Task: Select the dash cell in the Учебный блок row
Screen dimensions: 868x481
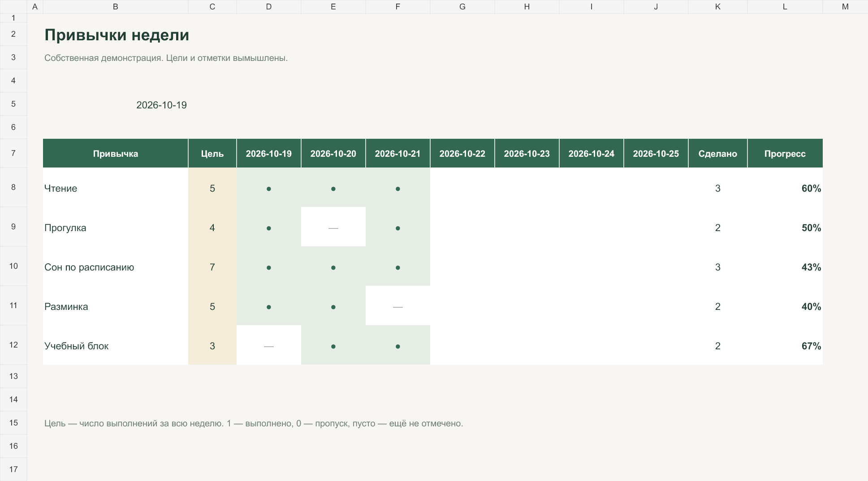Action: click(269, 346)
